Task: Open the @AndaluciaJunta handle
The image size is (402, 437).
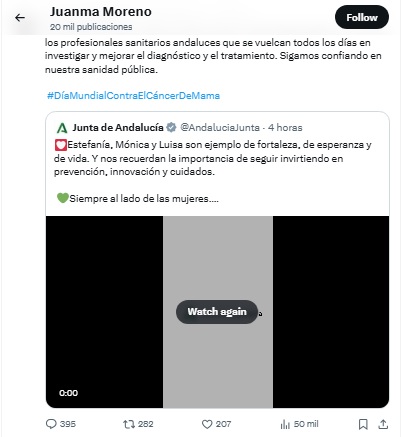Action: (x=220, y=128)
